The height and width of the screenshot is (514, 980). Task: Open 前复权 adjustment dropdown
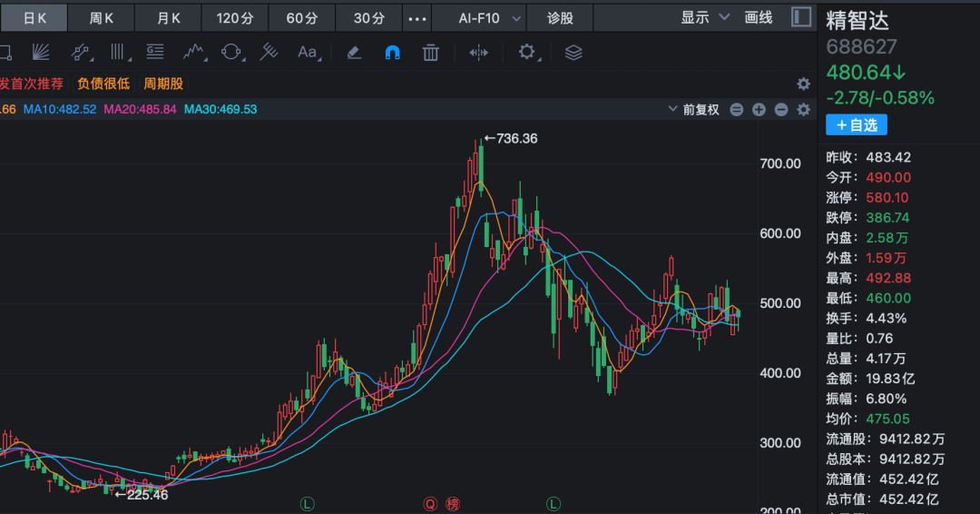point(694,110)
